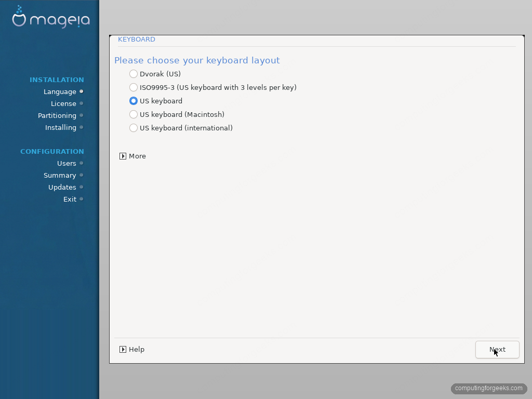
Task: Click the Exit step indicator dot
Action: (82, 199)
